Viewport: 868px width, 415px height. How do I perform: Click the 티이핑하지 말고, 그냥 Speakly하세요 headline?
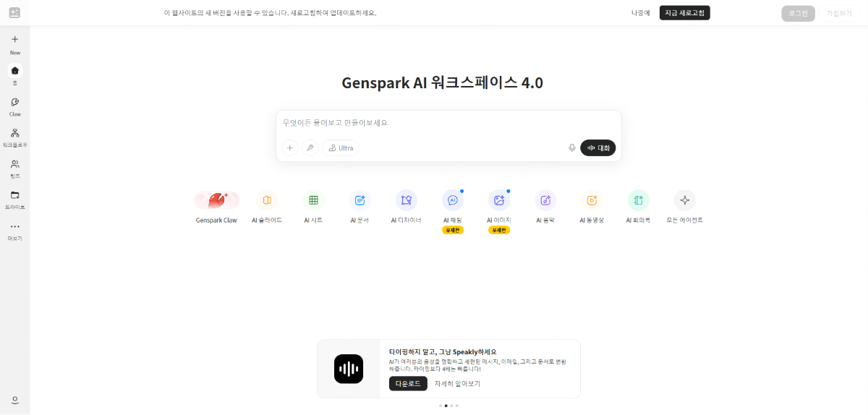click(443, 351)
